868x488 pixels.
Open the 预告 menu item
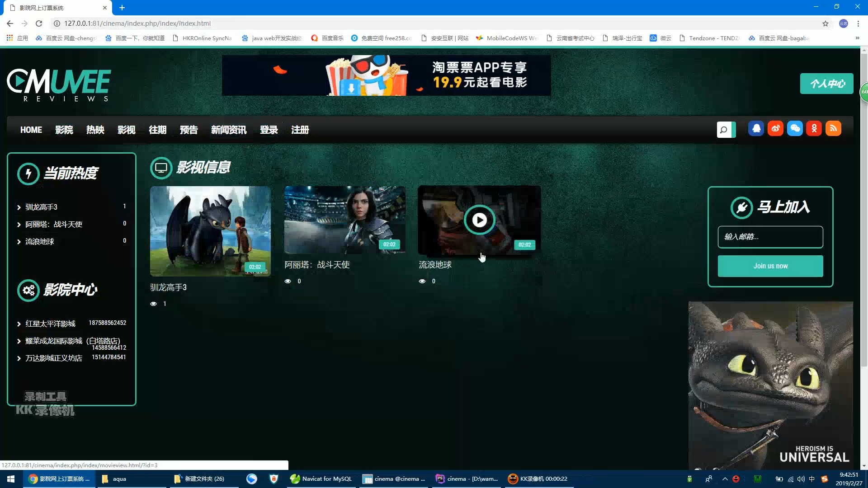pos(189,130)
